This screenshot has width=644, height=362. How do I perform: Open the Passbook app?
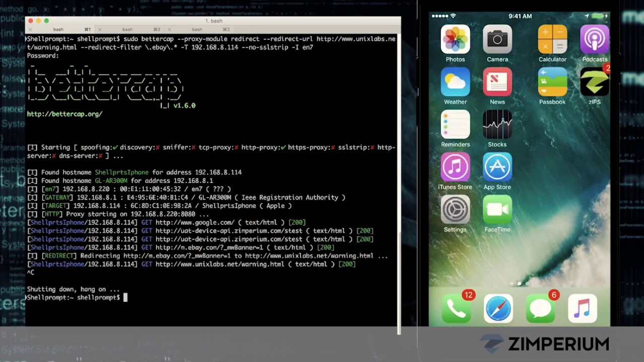click(552, 81)
